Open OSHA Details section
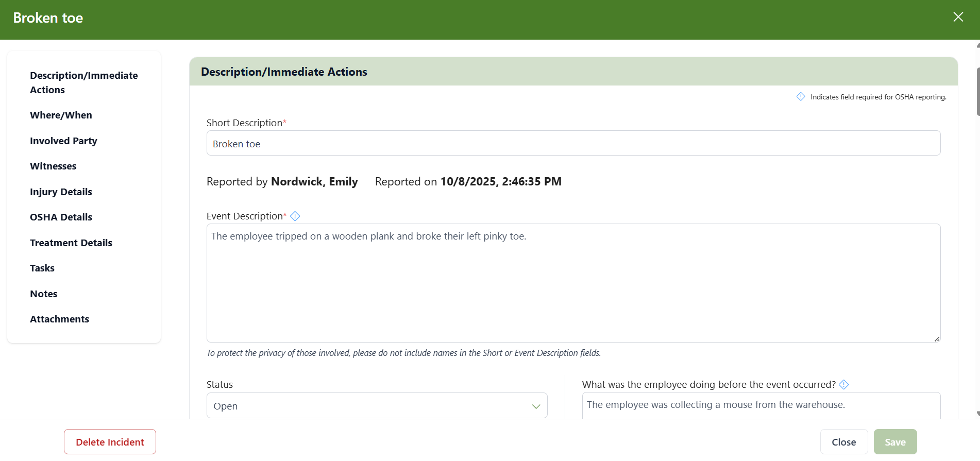 [61, 217]
